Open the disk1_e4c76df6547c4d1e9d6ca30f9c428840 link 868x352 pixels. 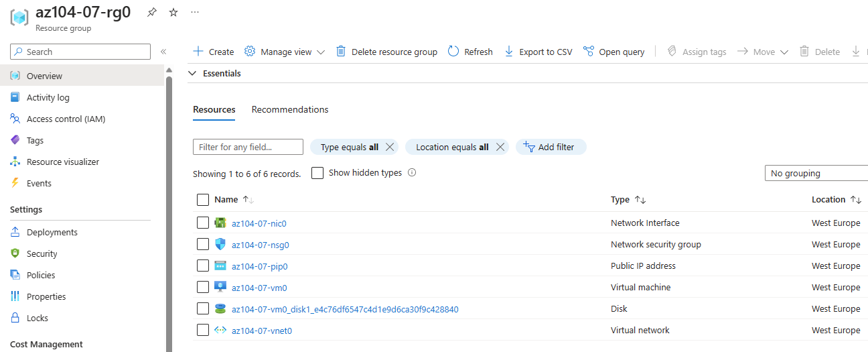[x=345, y=309]
